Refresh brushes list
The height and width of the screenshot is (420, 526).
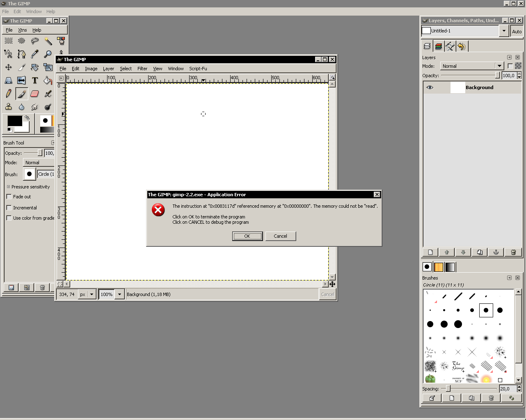click(x=511, y=398)
